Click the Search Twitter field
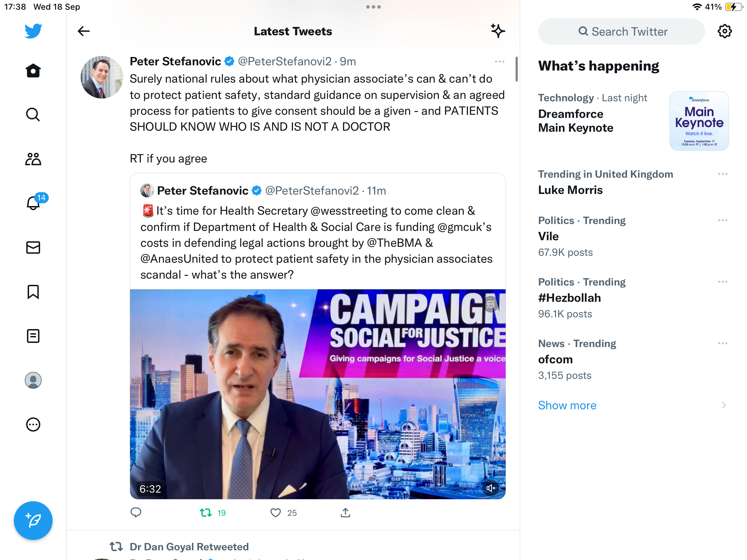The height and width of the screenshot is (560, 747). click(621, 31)
